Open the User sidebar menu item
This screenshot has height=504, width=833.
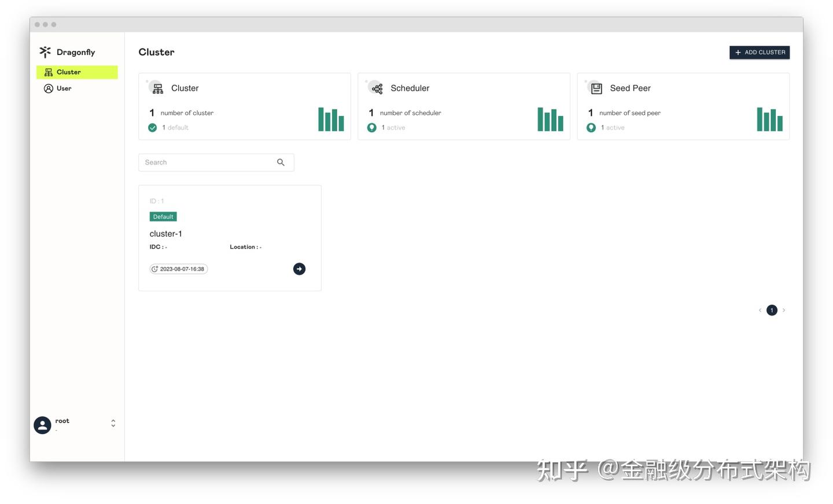click(77, 88)
